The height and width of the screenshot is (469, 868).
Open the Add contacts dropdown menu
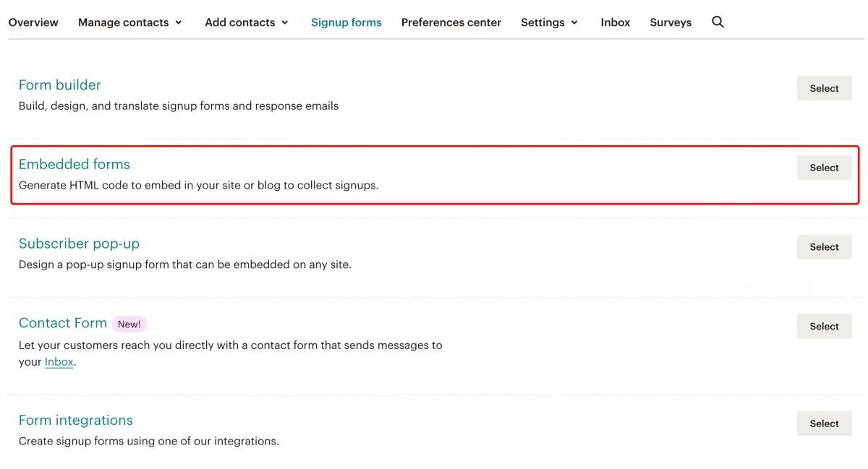247,22
